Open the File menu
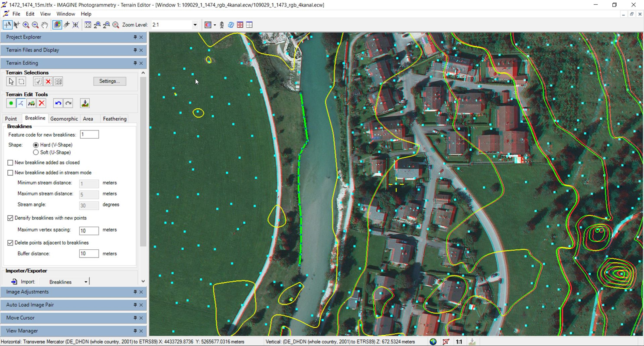 (x=16, y=14)
